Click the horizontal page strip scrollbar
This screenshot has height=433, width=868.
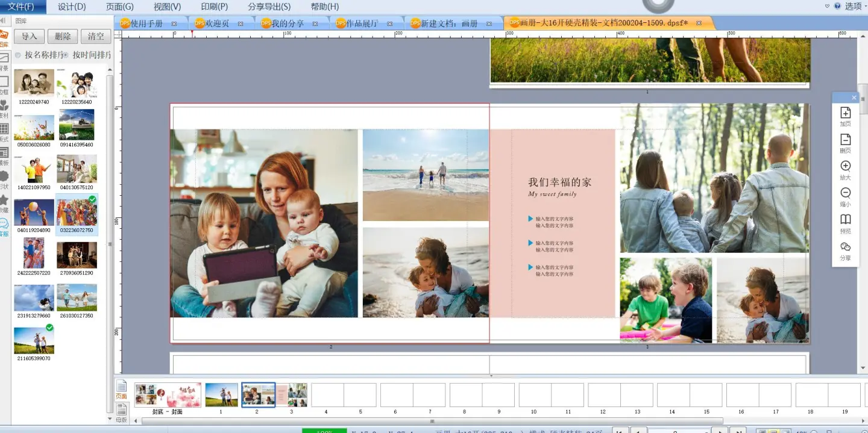click(x=432, y=421)
